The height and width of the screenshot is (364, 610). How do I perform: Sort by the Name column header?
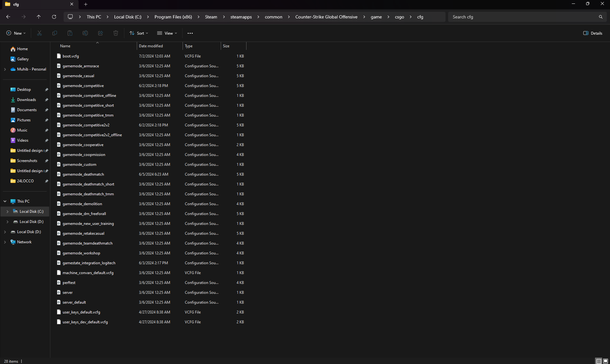tap(97, 46)
